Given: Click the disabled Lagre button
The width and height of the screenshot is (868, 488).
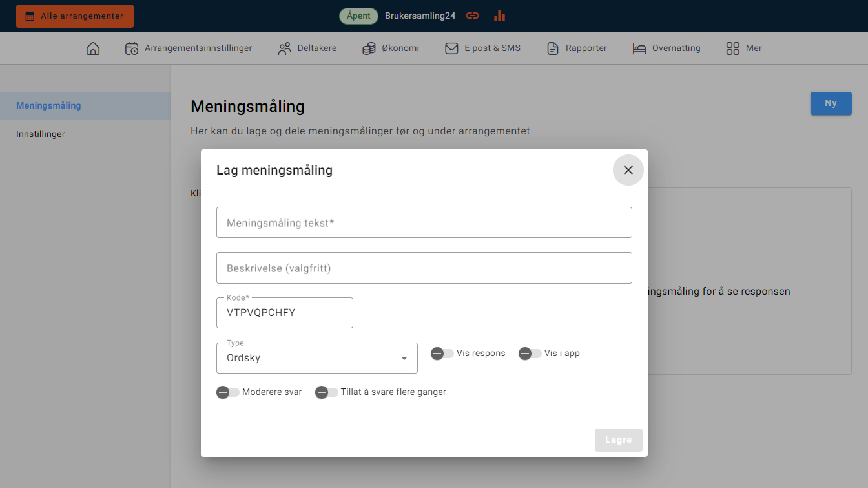Looking at the screenshot, I should tap(619, 440).
